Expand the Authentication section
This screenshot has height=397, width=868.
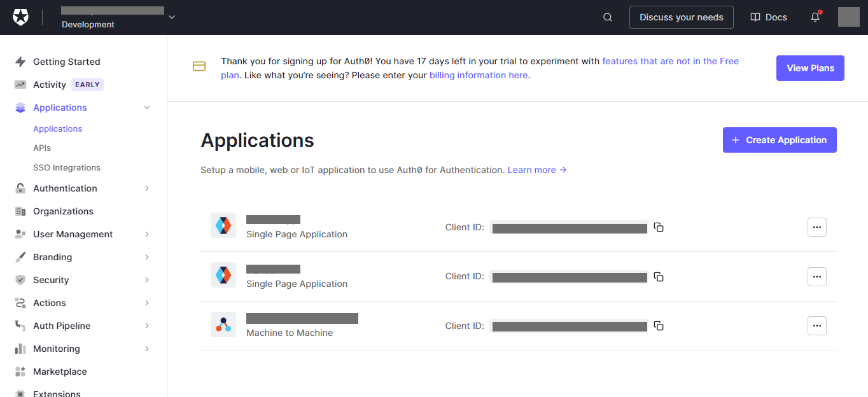point(147,188)
